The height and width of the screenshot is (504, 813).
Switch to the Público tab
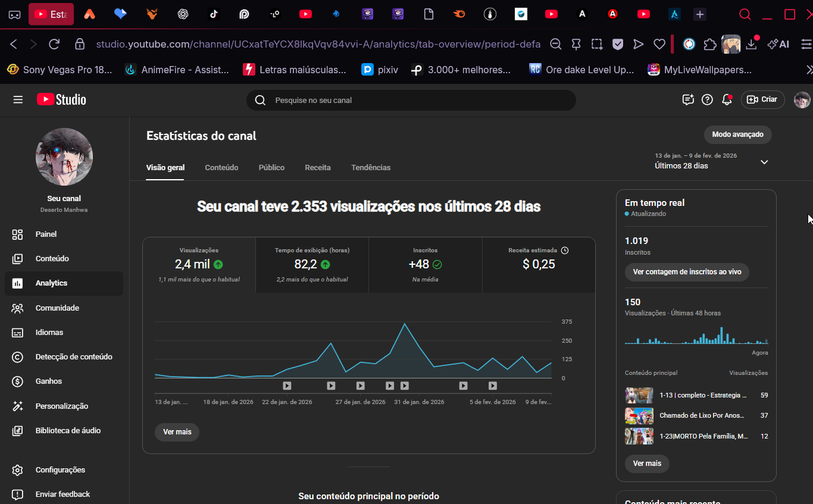271,168
